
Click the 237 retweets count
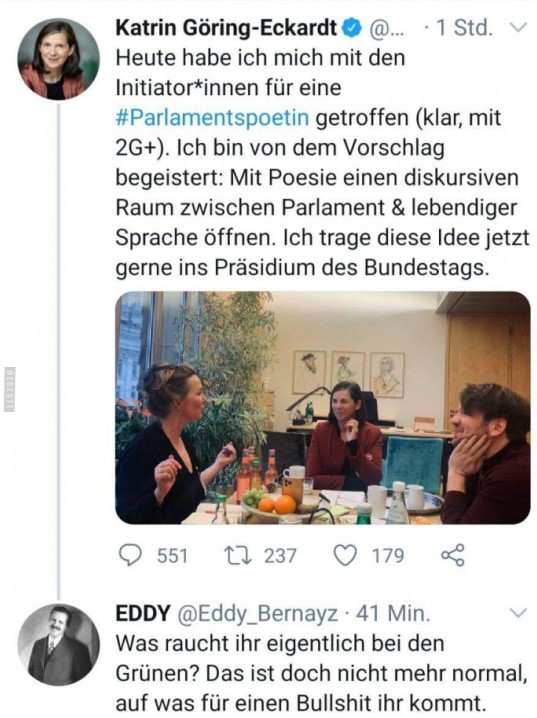pyautogui.click(x=281, y=556)
